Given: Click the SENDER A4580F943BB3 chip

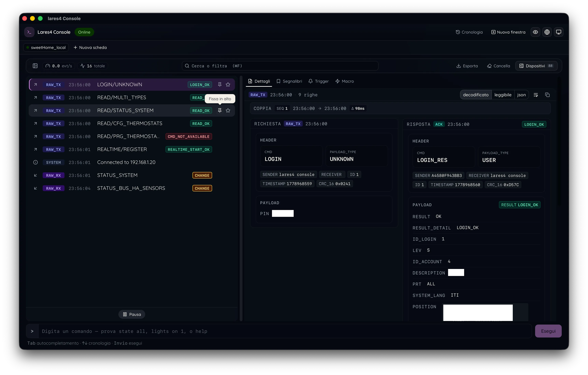Looking at the screenshot, I should [438, 175].
